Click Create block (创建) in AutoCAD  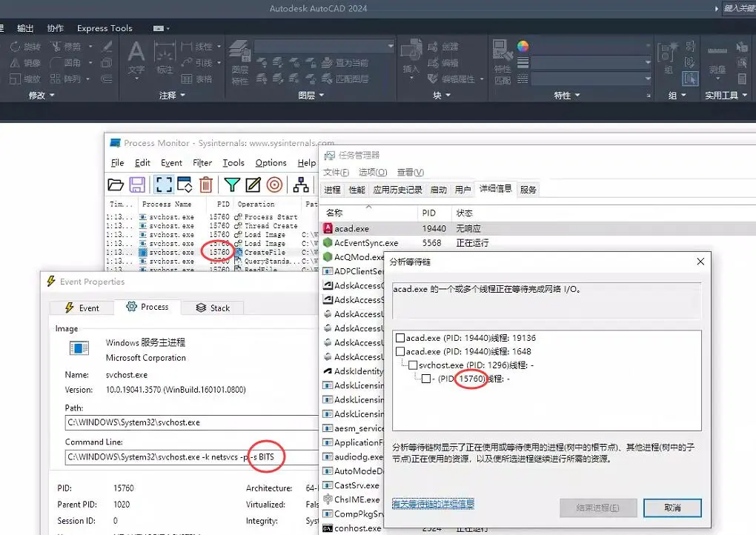tap(443, 47)
